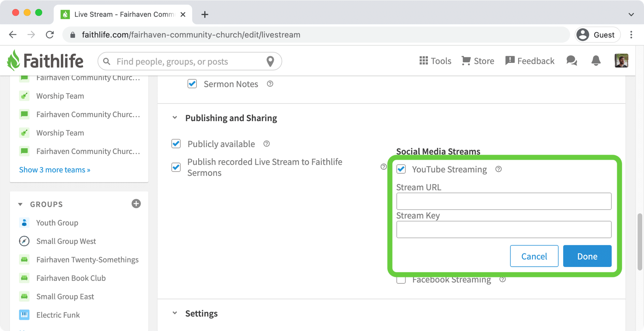Screen dimensions: 644x331
Task: Click the user profile avatar
Action: (621, 61)
